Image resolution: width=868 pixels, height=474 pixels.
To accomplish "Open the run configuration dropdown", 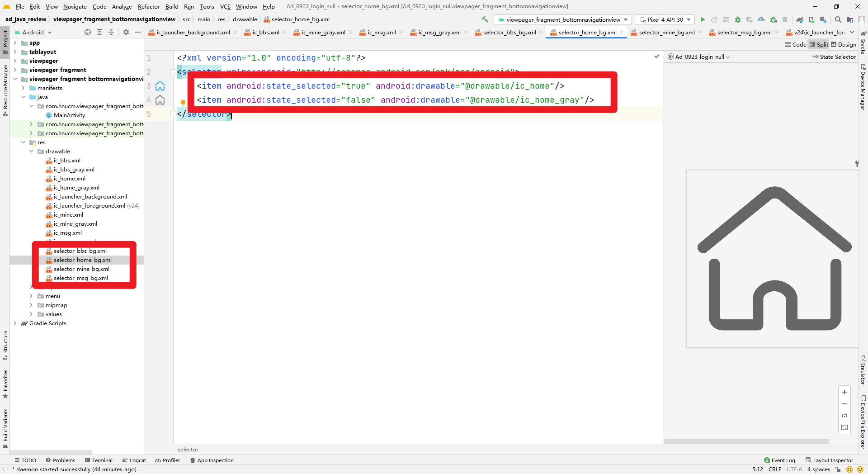I will click(563, 19).
